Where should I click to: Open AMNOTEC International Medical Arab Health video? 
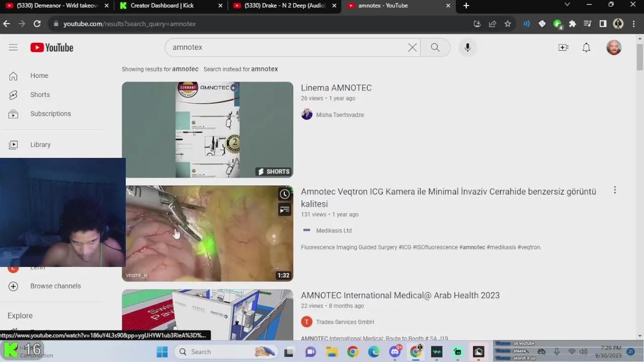point(400,295)
